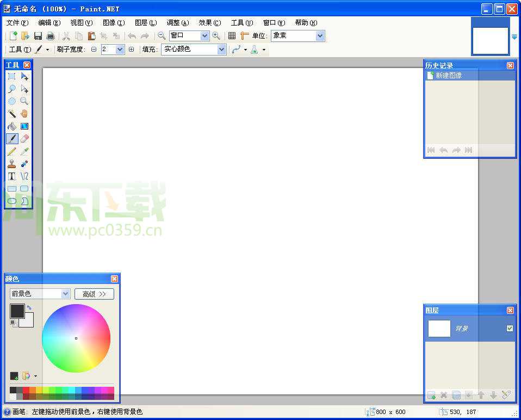Choose the Gradient tool
This screenshot has width=521, height=420.
24,126
